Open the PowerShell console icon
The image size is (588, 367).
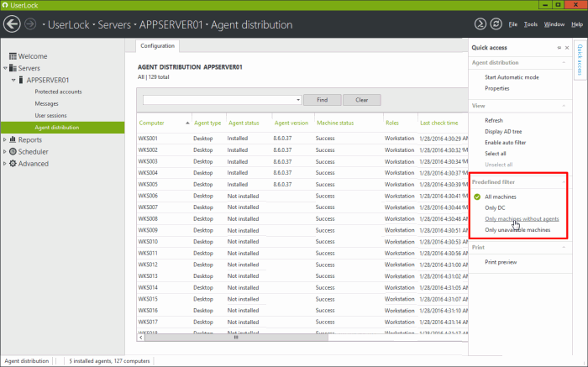(480, 24)
